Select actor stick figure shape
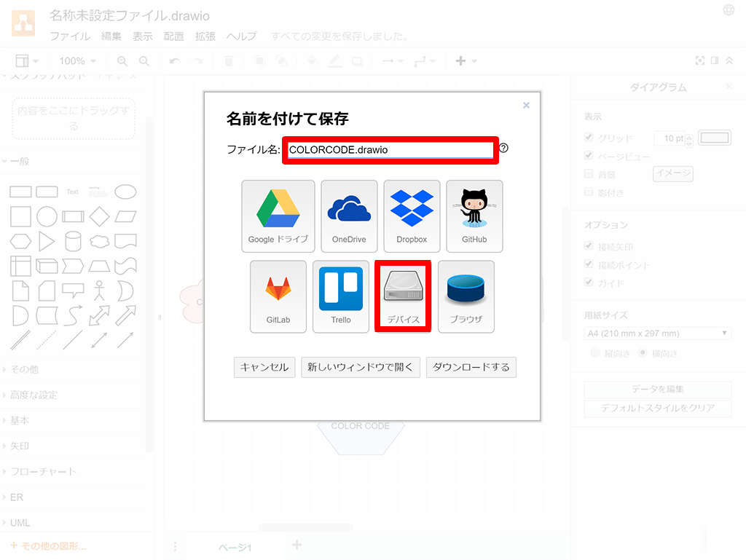 99,291
